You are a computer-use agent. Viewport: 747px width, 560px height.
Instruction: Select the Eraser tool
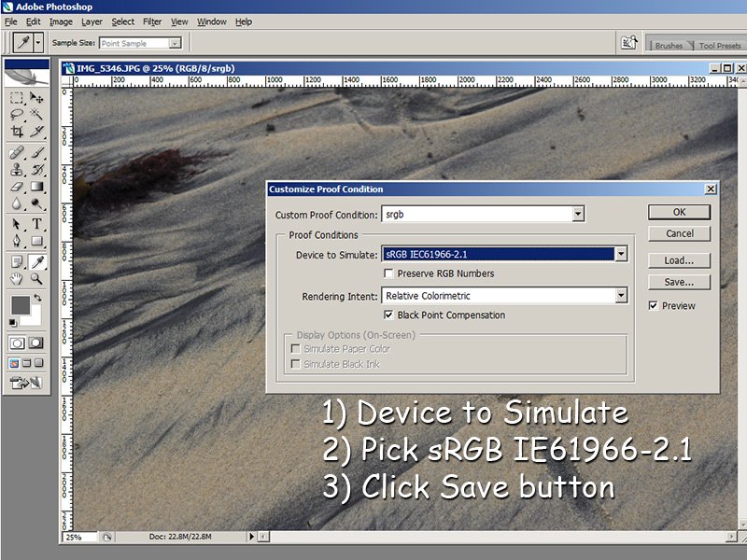[17, 187]
